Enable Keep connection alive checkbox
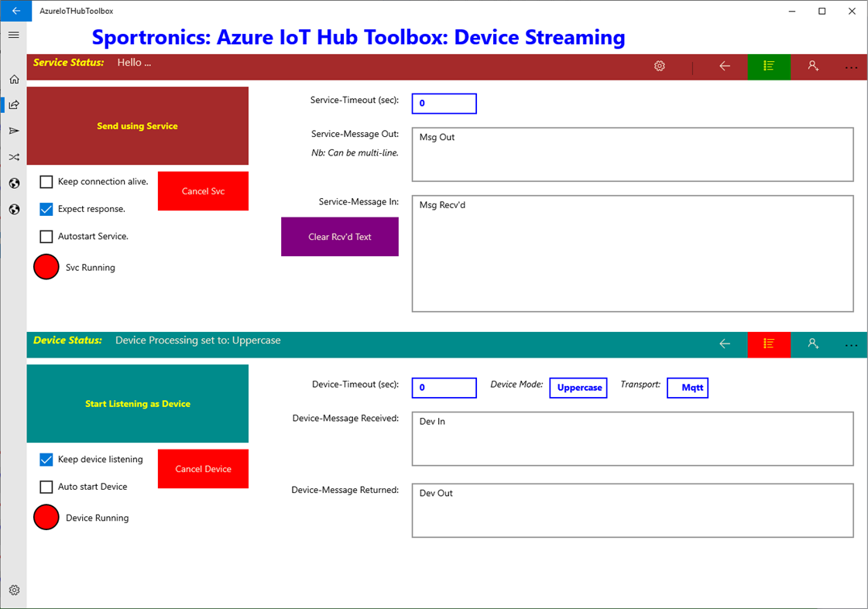Screen dimensions: 868x609 click(x=46, y=182)
